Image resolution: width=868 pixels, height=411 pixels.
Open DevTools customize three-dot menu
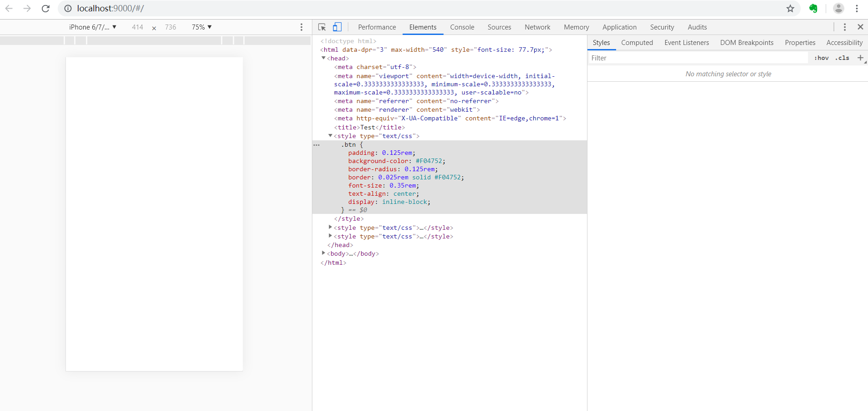coord(845,27)
